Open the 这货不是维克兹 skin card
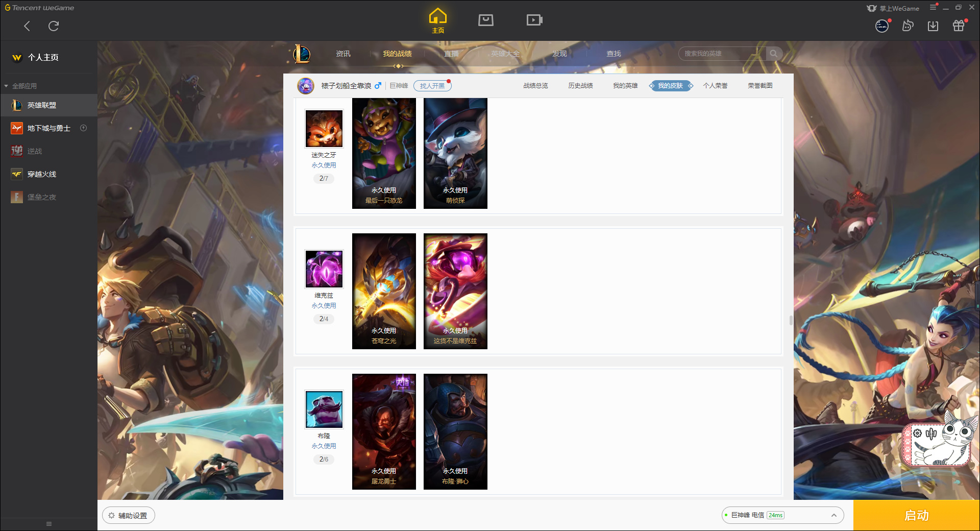This screenshot has height=531, width=980. 455,291
